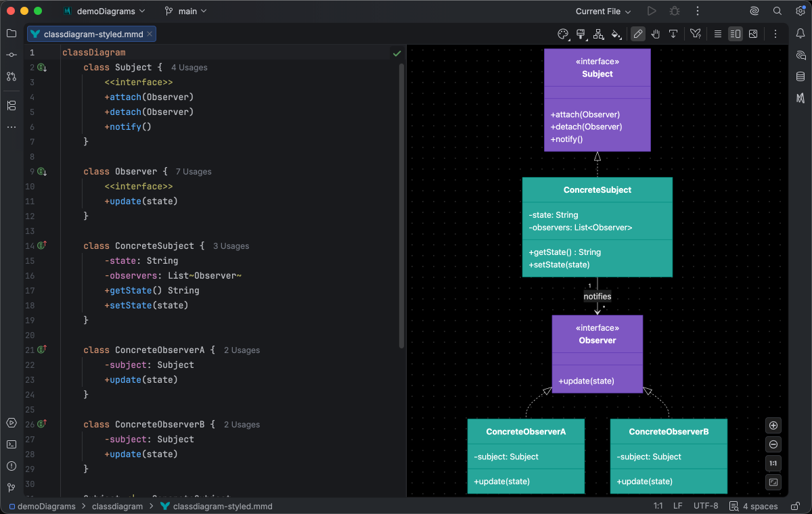The image size is (812, 514).
Task: Open the Problems tool window
Action: (x=11, y=466)
